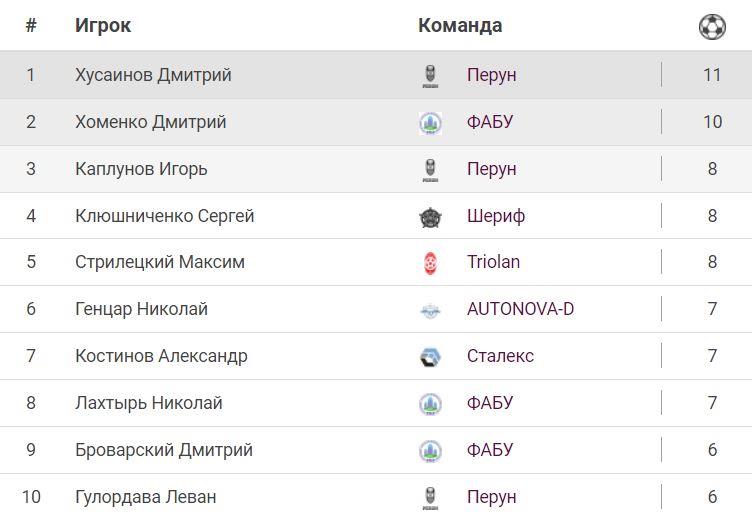
Task: Click Перун logo in Хусаинов Дмитрий row
Action: tap(430, 76)
